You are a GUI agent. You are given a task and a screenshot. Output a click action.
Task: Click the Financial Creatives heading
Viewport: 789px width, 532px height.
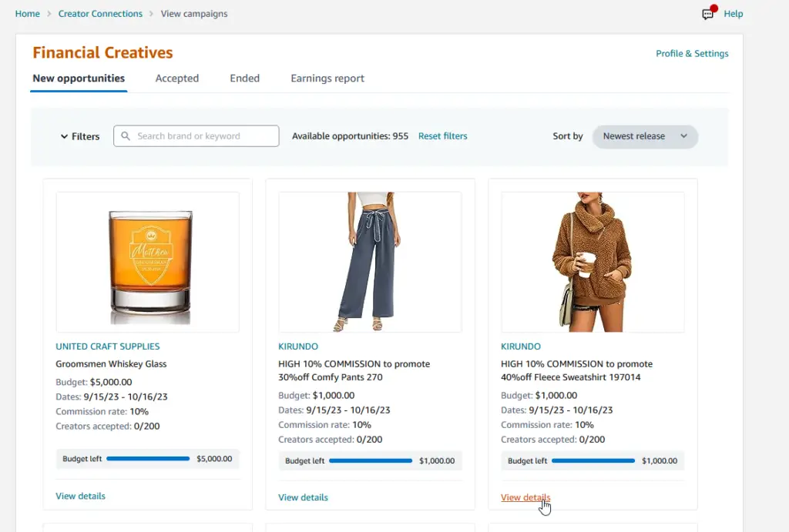coord(102,53)
